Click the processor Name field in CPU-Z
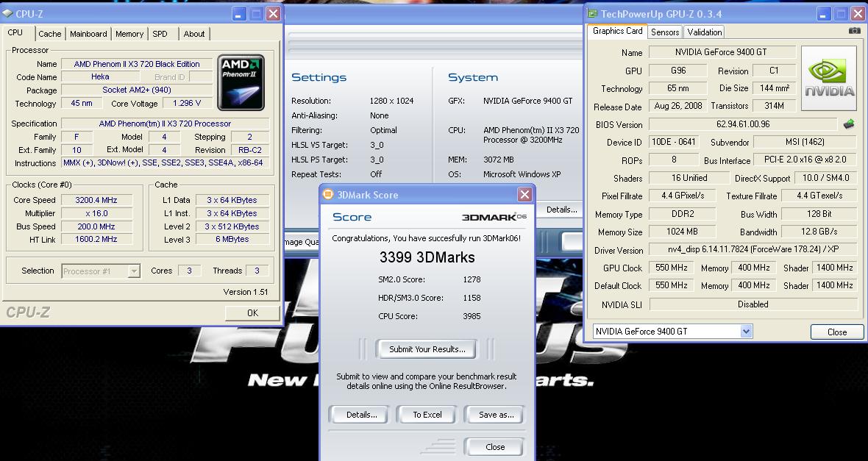 137,64
